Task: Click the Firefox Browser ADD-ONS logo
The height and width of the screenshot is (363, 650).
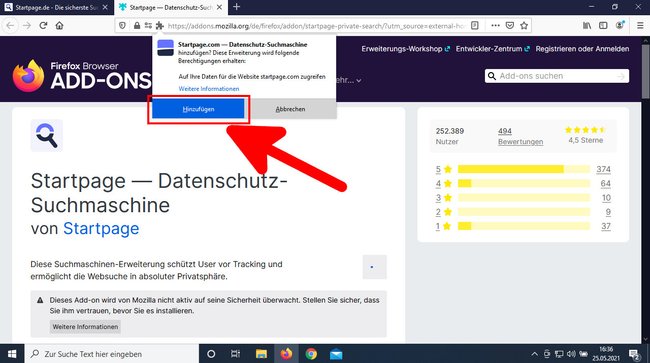Action: point(82,76)
